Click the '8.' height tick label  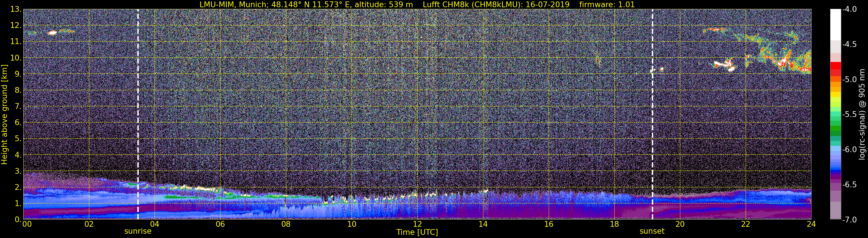point(18,90)
